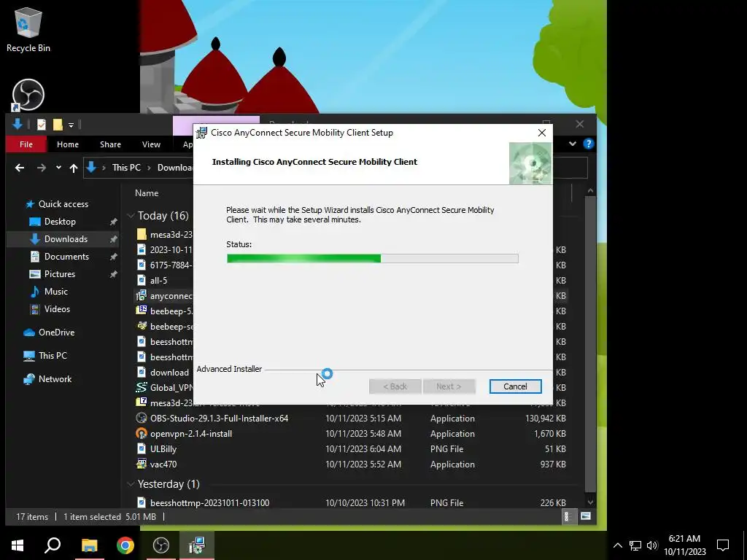Switch to large icons view layout
This screenshot has height=560, width=747.
tap(586, 517)
